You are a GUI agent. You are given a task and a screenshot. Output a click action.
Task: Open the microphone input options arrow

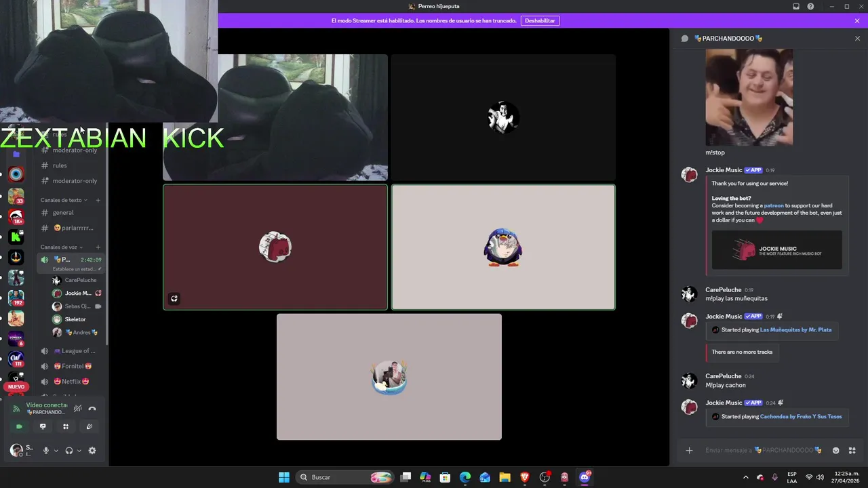56,451
